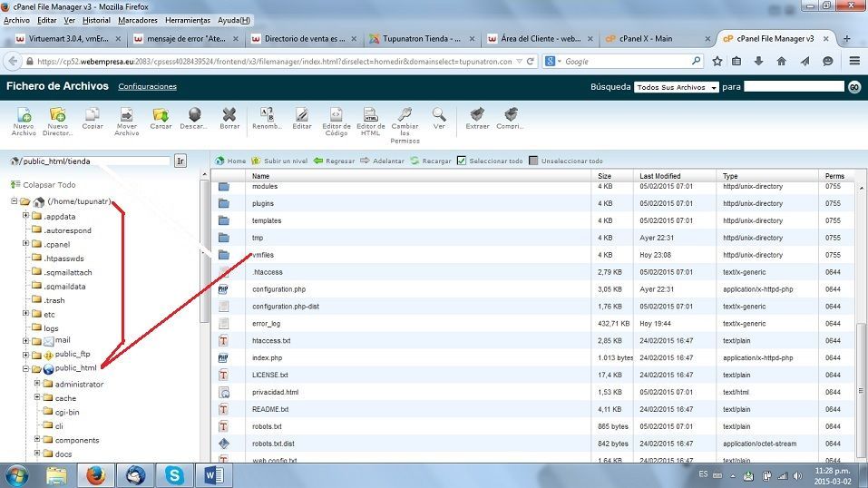The height and width of the screenshot is (488, 868).
Task: Click Unseleccionar todo checkbox
Action: tap(533, 161)
